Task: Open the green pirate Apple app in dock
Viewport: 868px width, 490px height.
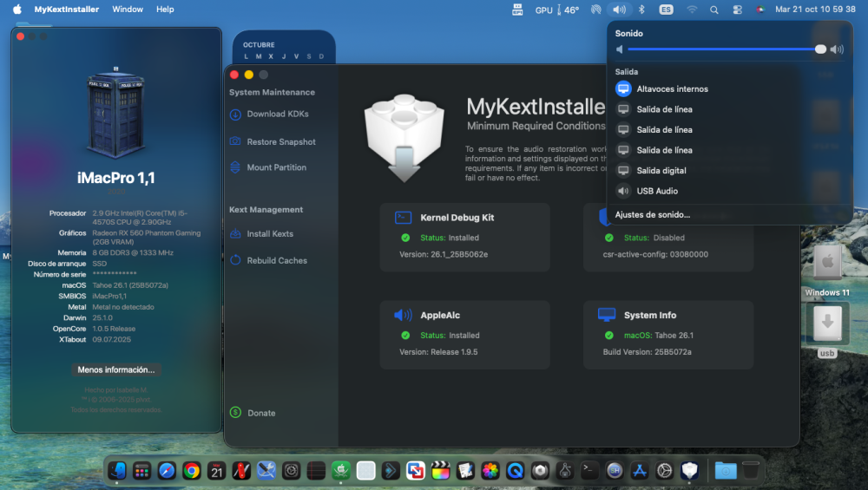Action: [x=341, y=471]
